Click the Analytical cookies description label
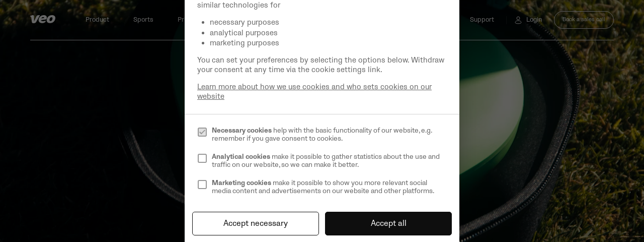Screen dimensions: 644x242 click(x=326, y=160)
